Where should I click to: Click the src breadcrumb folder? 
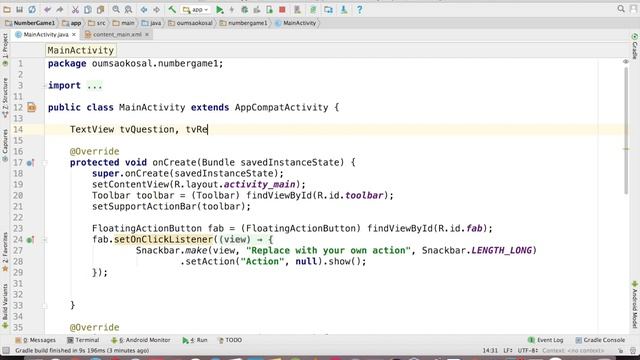pyautogui.click(x=97, y=23)
